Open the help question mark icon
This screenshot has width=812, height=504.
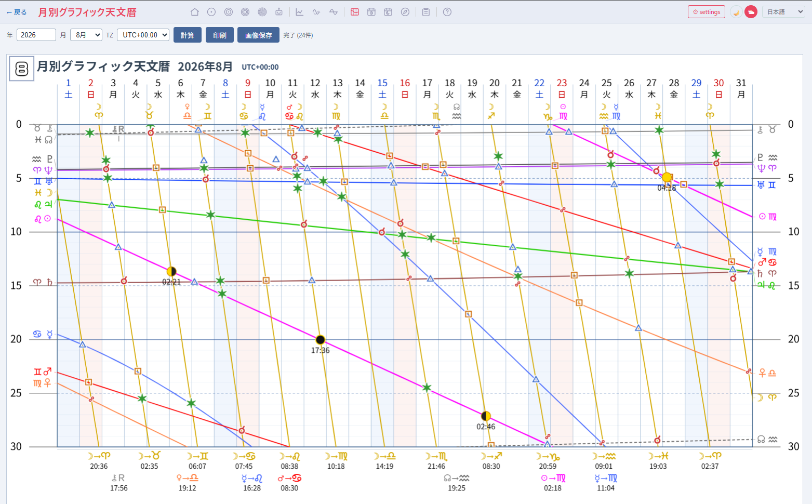447,12
